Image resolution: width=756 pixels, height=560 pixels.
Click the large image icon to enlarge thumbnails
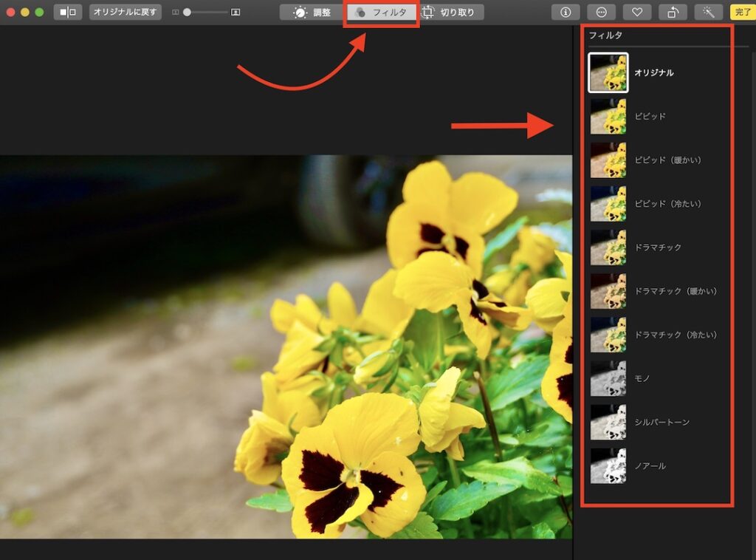(x=234, y=11)
